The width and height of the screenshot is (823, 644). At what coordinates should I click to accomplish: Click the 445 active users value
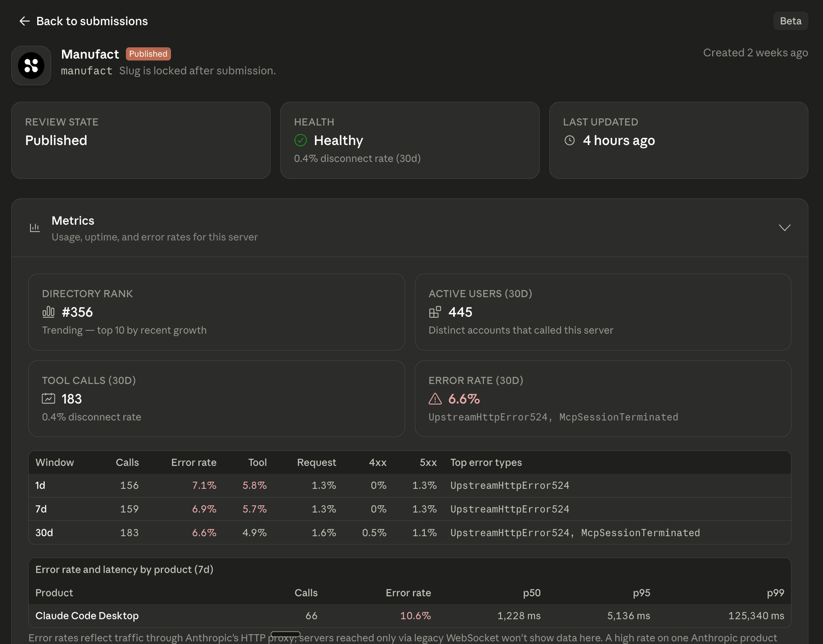pos(460,312)
